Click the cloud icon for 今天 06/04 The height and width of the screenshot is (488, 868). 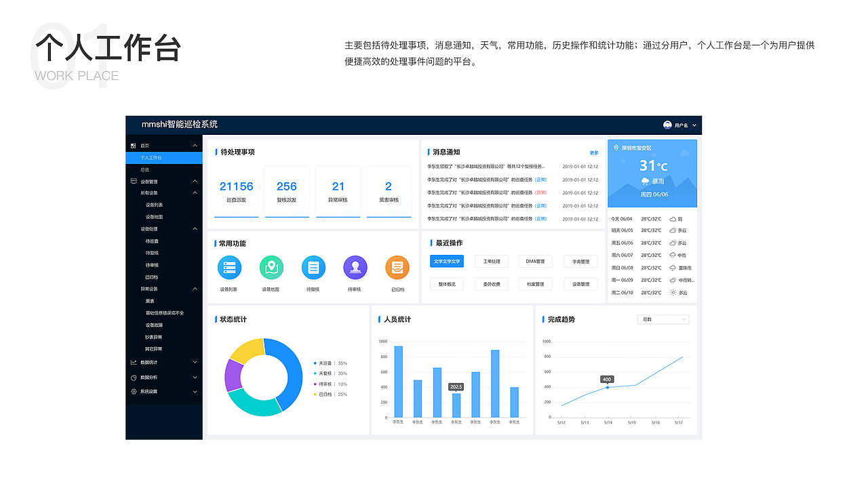point(673,219)
